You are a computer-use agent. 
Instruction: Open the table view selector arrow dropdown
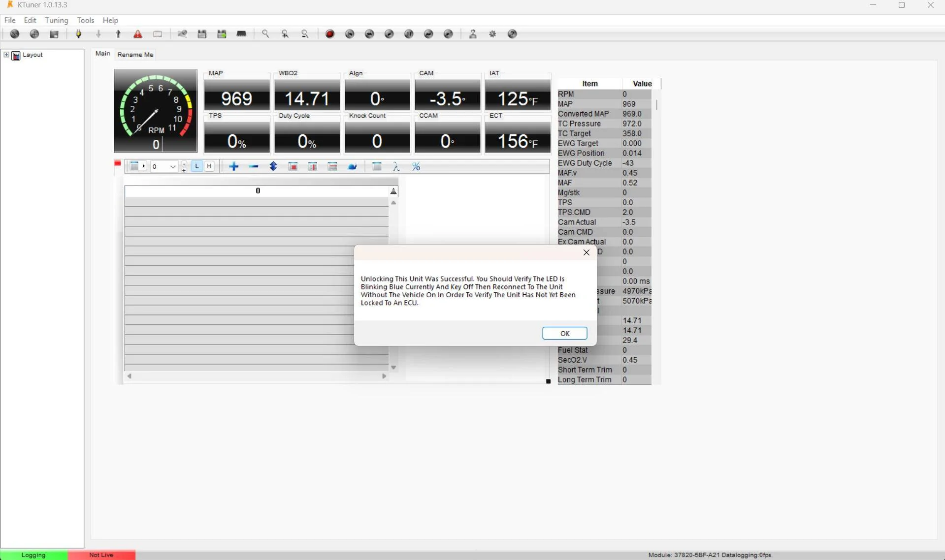(x=144, y=166)
